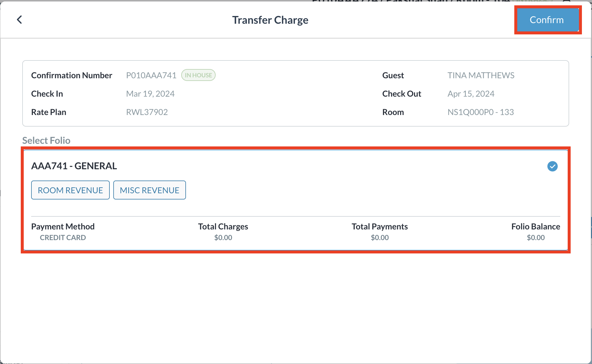Click confirmation number P010AAA741
The height and width of the screenshot is (364, 592).
151,75
